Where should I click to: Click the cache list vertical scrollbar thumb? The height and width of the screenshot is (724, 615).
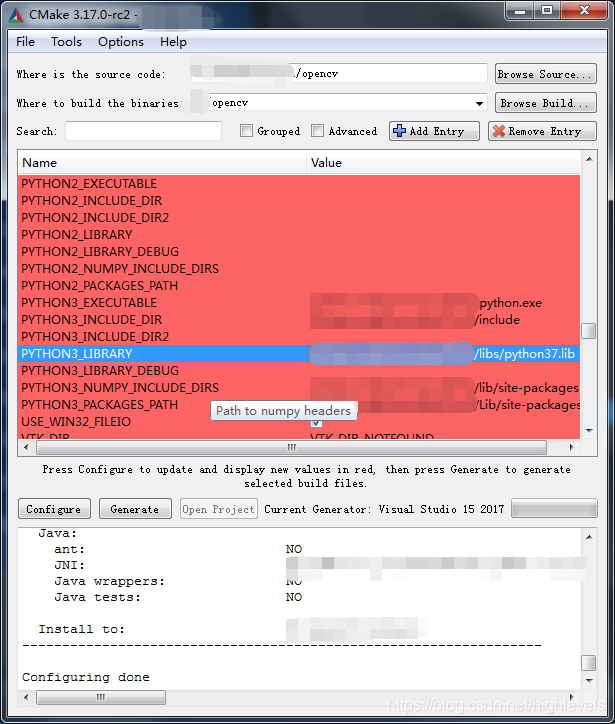coord(589,331)
